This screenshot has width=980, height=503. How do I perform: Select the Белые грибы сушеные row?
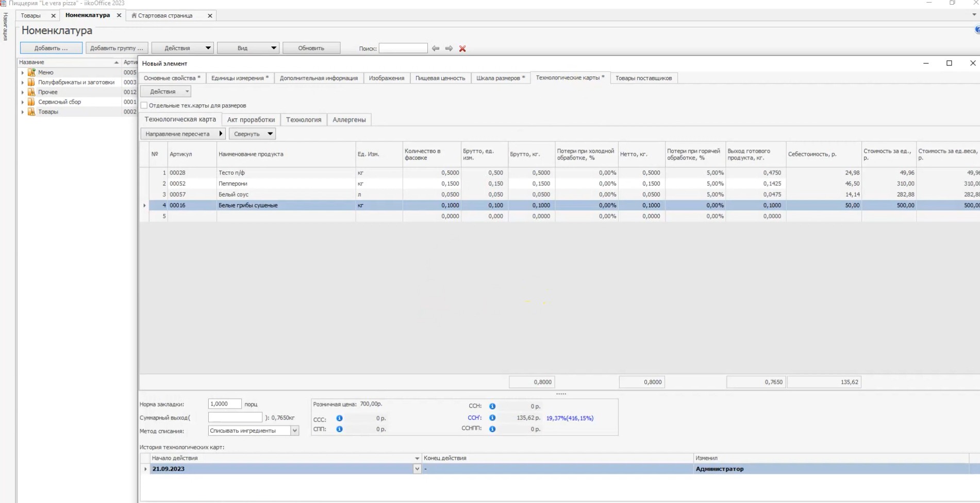[x=559, y=205]
